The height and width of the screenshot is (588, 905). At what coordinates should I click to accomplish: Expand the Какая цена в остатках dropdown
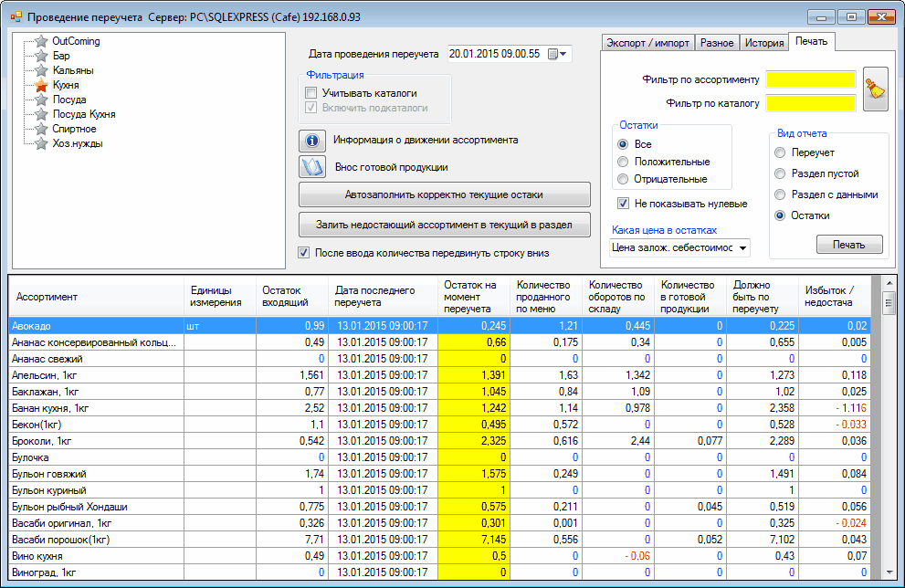coord(742,247)
